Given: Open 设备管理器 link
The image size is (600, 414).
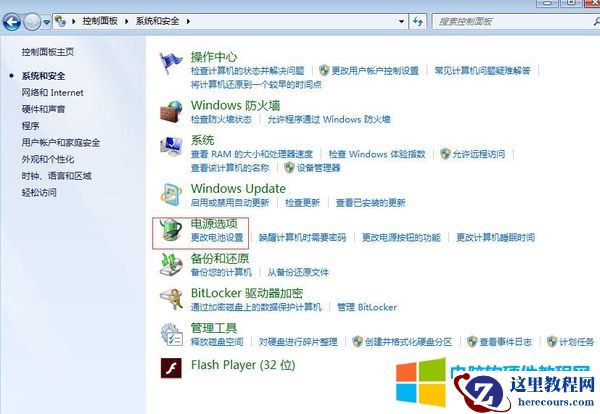Looking at the screenshot, I should pos(319,168).
